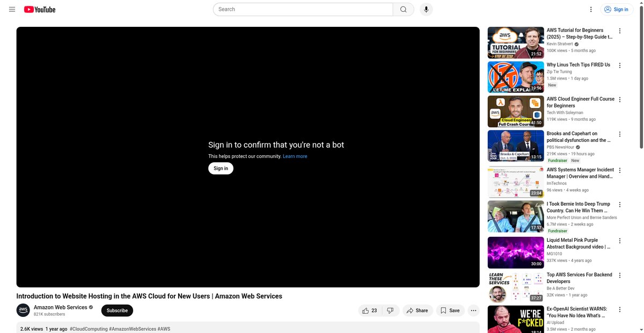Click More Perfect Union and Bernie Sanders
The height and width of the screenshot is (333, 644).
point(582,218)
